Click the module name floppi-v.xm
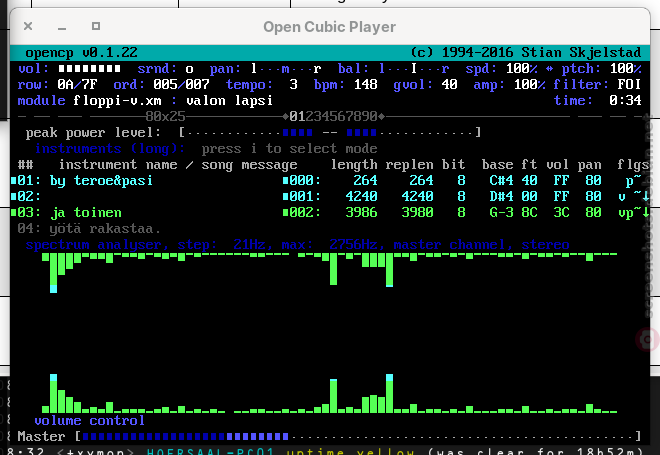 117,101
